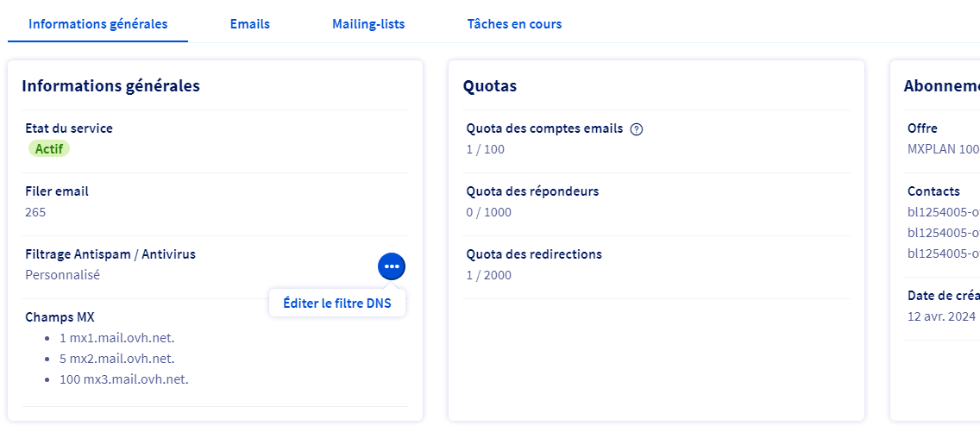Select the 'Informations générales' tab
Image resolution: width=980 pixels, height=438 pixels.
(97, 24)
